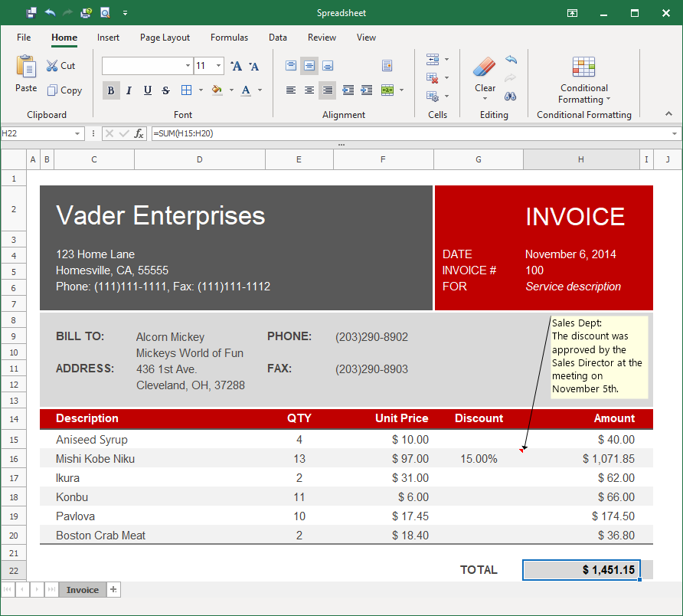Click the Delete Cells icon
Image resolution: width=683 pixels, height=616 pixels.
coord(431,78)
